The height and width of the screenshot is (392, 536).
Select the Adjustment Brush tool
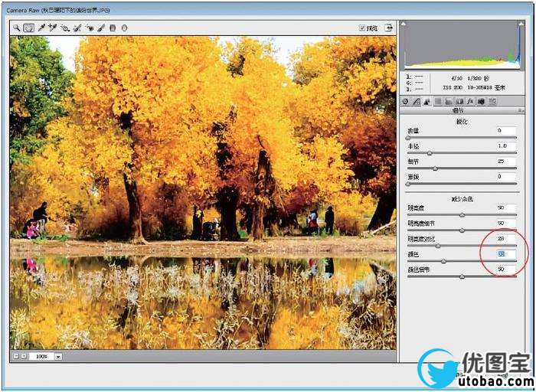point(101,28)
